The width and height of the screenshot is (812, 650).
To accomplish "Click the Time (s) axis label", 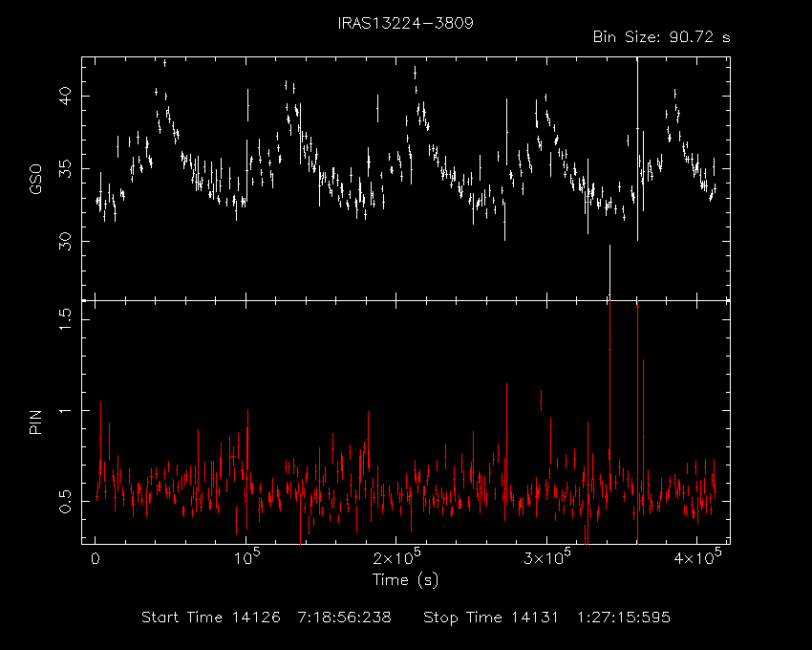I will [x=405, y=579].
